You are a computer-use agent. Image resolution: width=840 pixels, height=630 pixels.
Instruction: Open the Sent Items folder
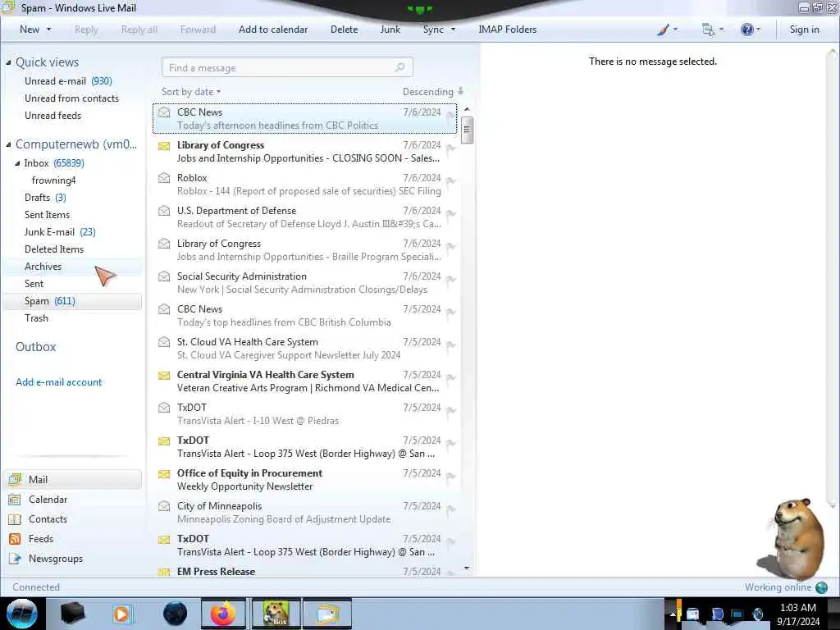tap(47, 214)
